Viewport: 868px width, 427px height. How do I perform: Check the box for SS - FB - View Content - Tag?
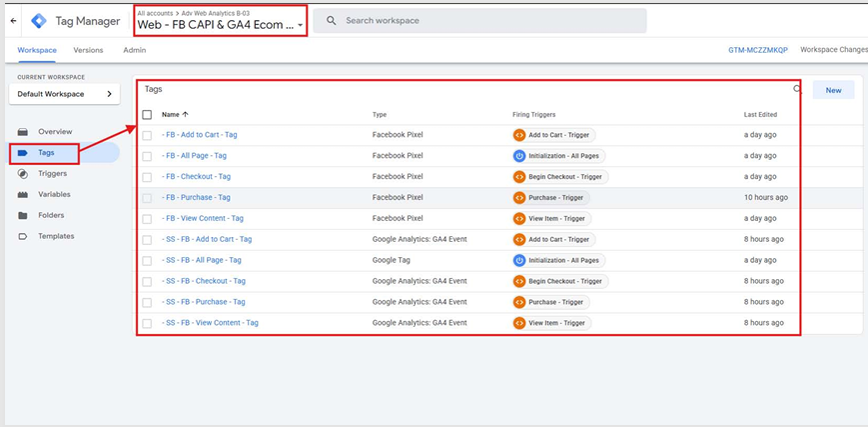coord(147,323)
